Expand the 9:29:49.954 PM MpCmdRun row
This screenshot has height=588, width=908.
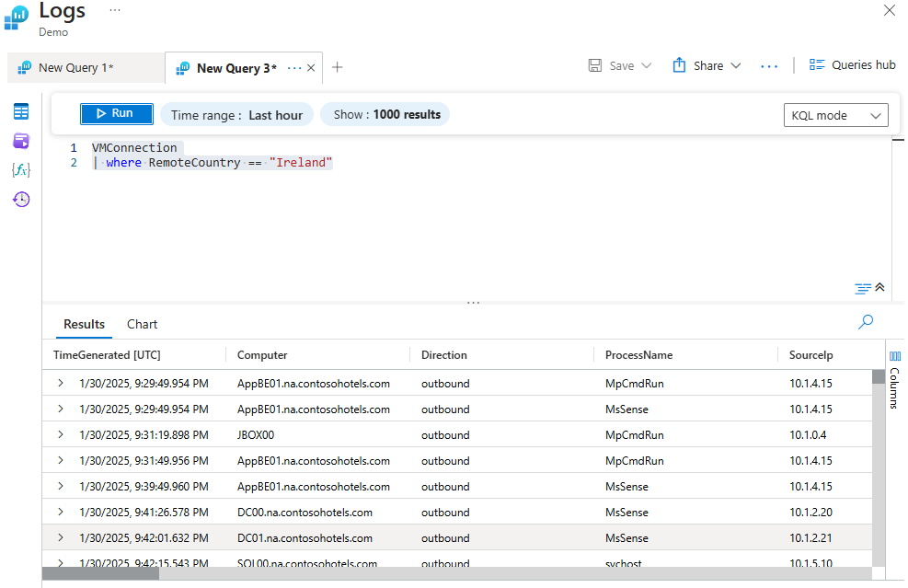[x=60, y=383]
